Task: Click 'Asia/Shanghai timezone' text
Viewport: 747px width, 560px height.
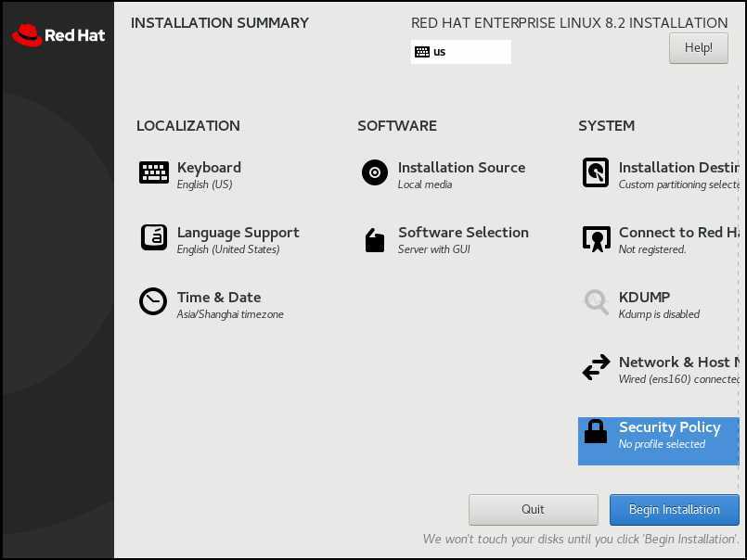Action: [x=230, y=314]
